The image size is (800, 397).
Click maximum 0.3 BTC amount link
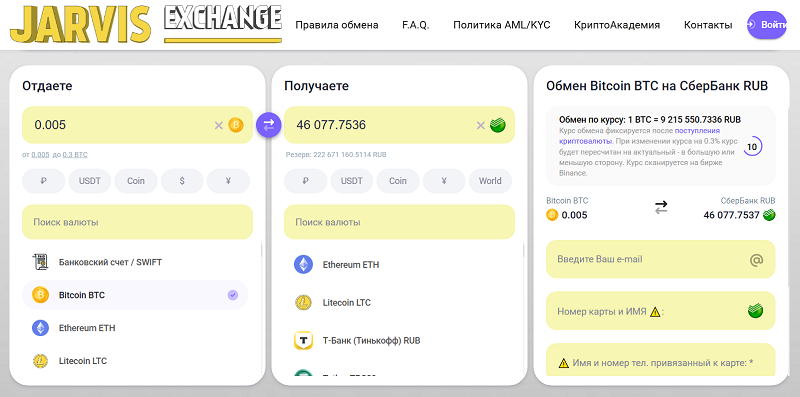[x=75, y=155]
